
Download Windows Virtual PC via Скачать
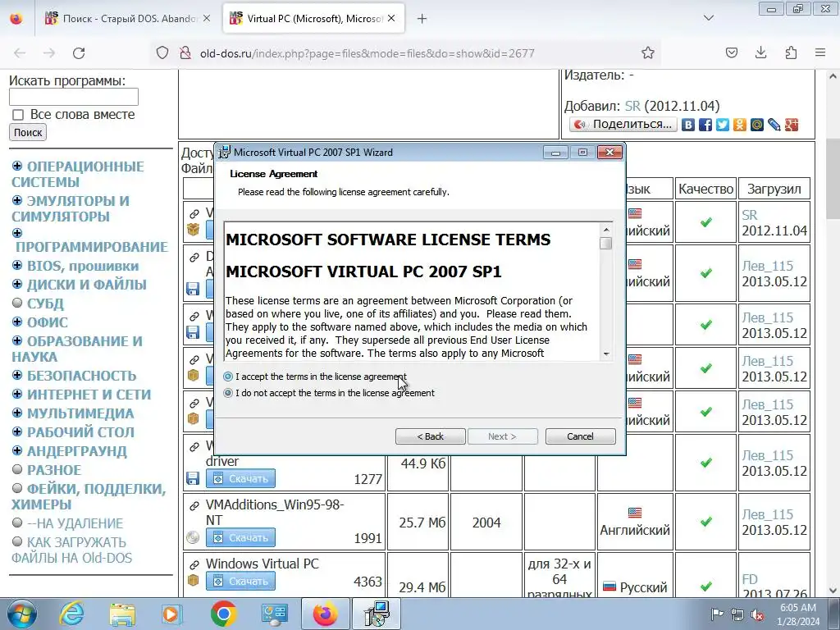(x=240, y=581)
